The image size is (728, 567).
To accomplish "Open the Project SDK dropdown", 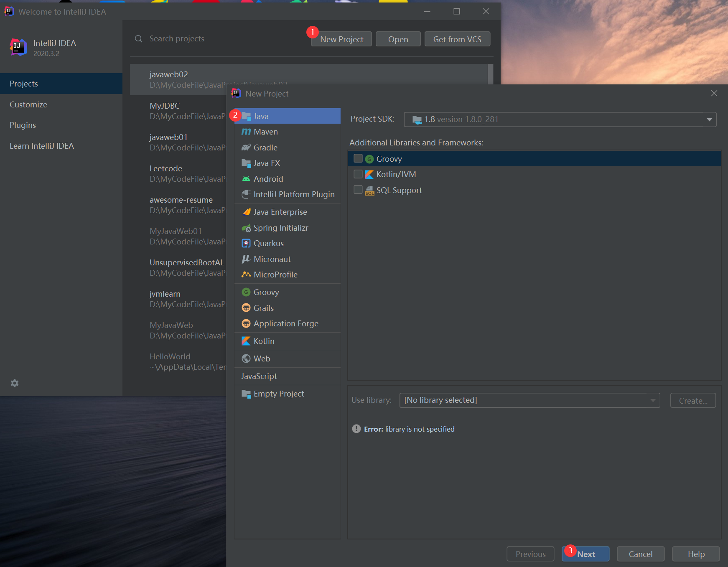I will coord(560,120).
